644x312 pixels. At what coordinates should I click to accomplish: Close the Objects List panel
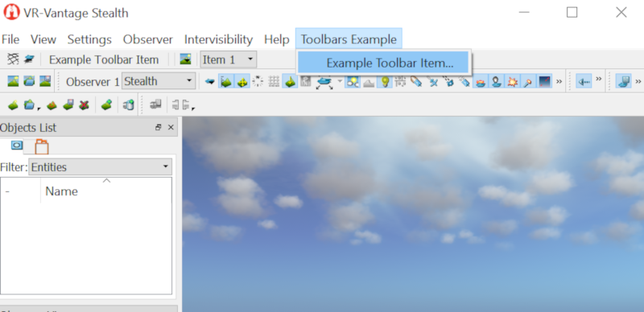pyautogui.click(x=171, y=128)
